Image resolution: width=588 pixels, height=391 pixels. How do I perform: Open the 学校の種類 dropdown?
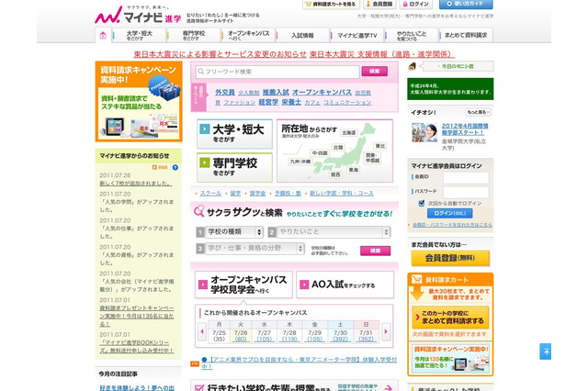point(233,232)
